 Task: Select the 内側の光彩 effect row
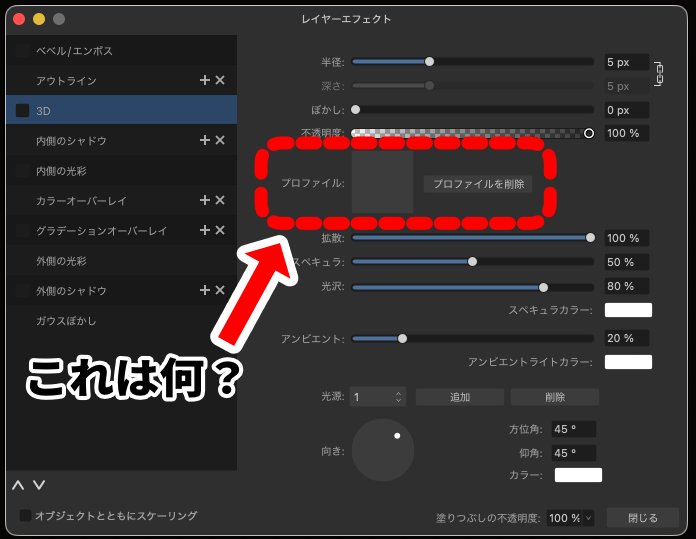click(122, 170)
